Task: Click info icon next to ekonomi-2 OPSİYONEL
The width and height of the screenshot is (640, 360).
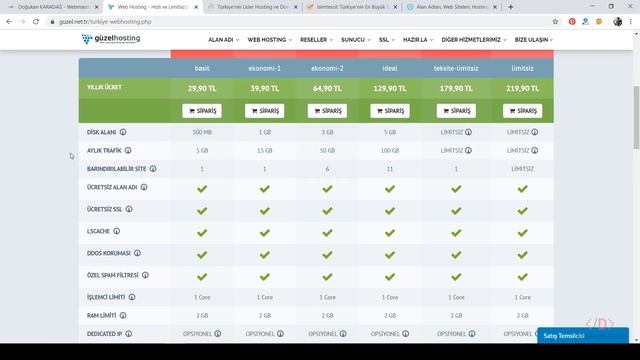Action: coord(343,334)
